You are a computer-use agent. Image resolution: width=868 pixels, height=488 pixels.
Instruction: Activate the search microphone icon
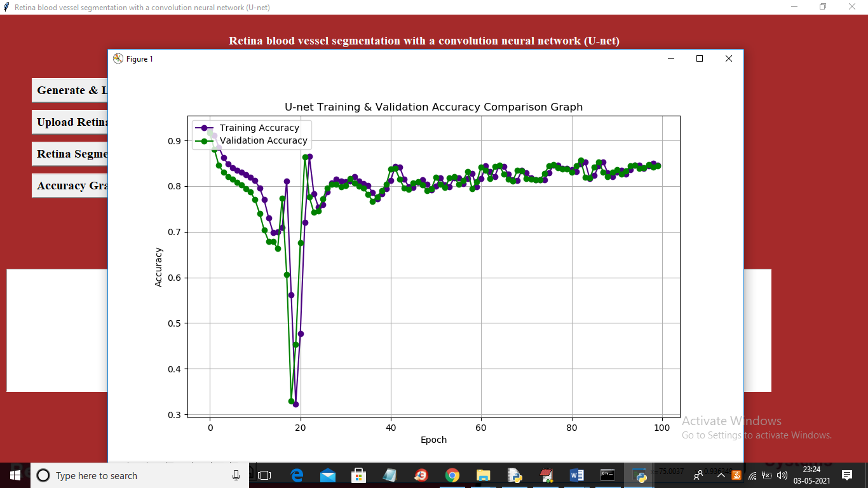coord(236,475)
